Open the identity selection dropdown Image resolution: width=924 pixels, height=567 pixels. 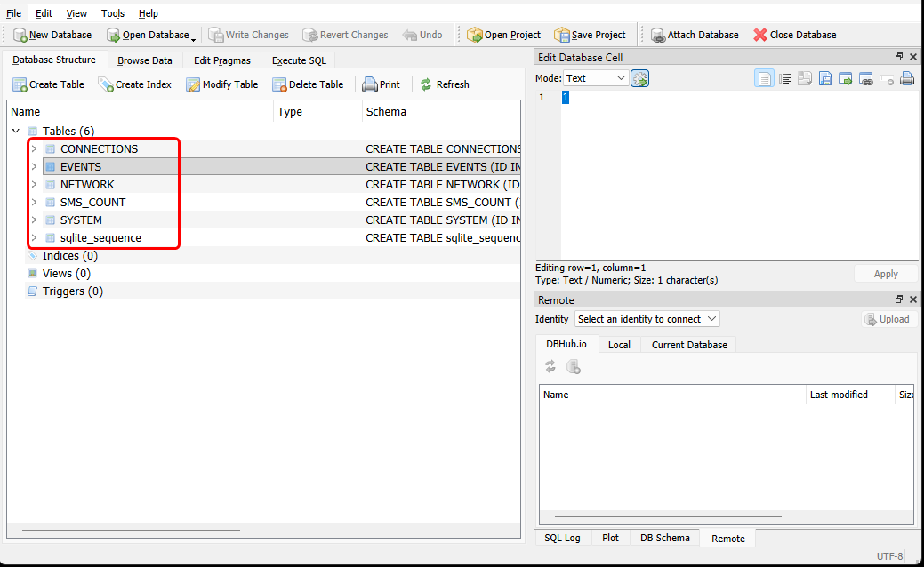pyautogui.click(x=647, y=318)
